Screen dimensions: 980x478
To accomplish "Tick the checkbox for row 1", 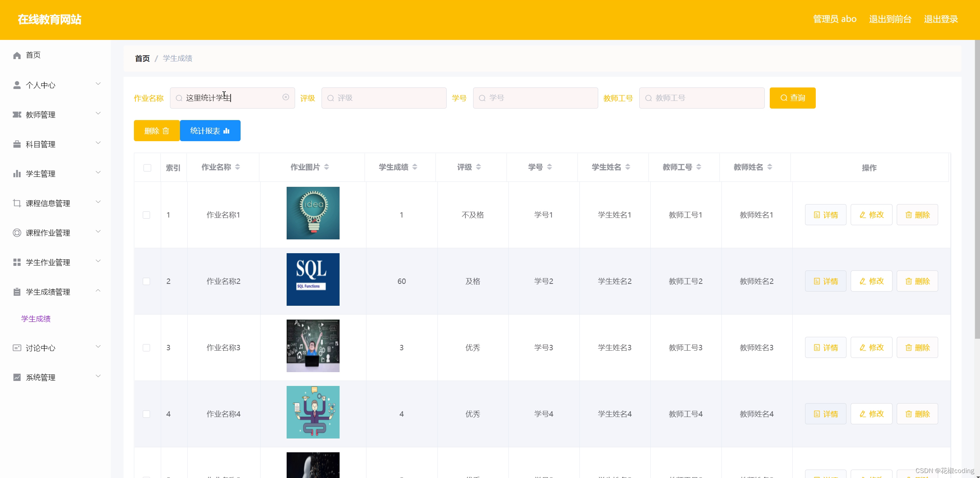I will click(147, 215).
